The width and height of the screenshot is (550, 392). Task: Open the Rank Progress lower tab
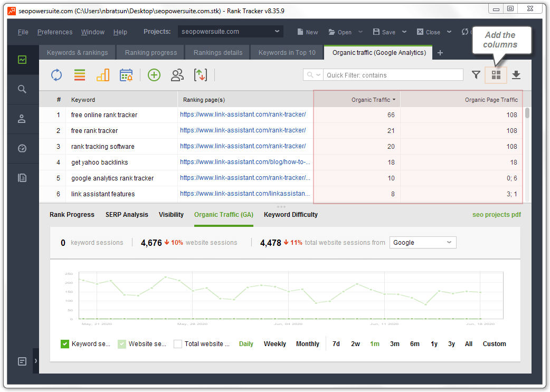pyautogui.click(x=72, y=215)
